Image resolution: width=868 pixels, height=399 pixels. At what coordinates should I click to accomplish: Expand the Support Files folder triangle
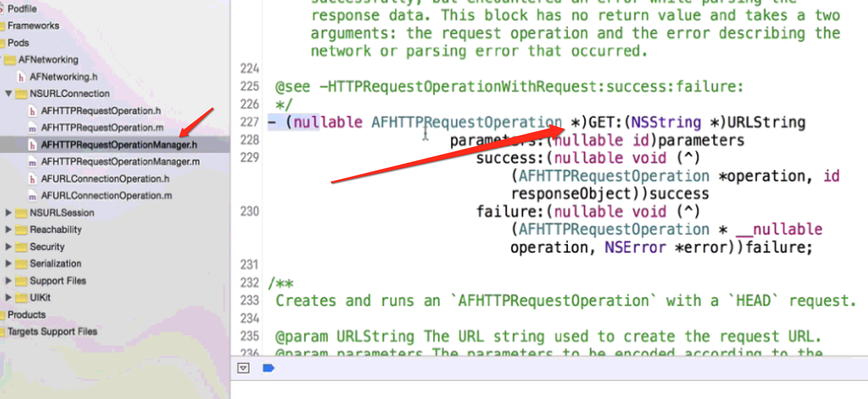point(9,281)
